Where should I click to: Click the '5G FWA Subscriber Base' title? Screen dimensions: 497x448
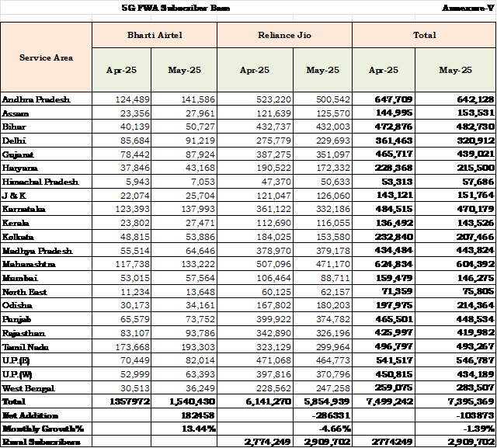point(176,8)
